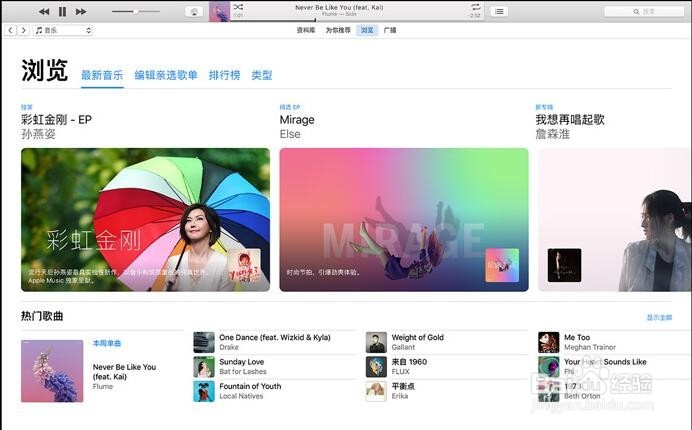The height and width of the screenshot is (430, 692).
Task: Open the 排行榜 section
Action: (x=224, y=75)
